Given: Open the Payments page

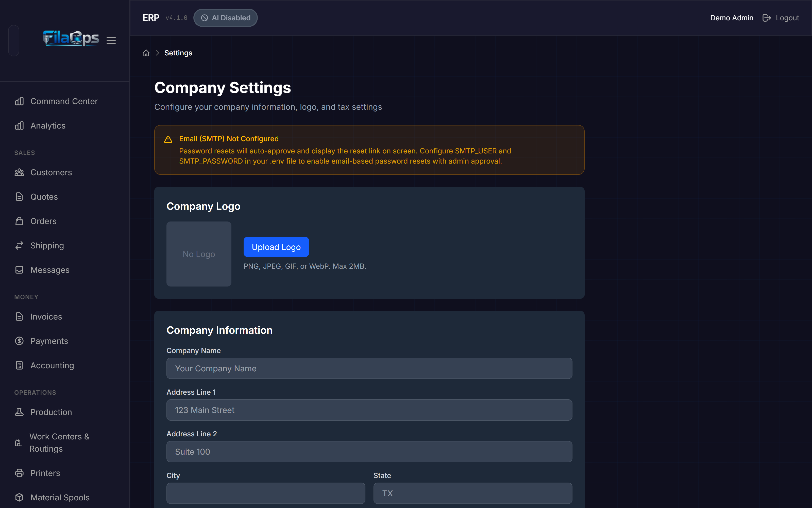Looking at the screenshot, I should 65,341.
